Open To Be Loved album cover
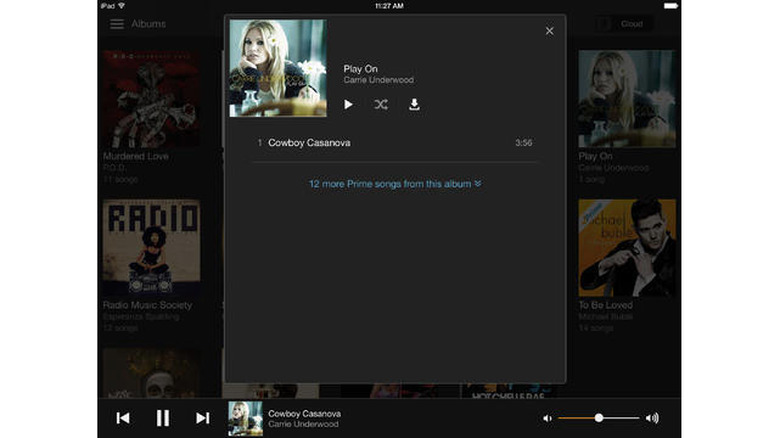The height and width of the screenshot is (438, 780). [x=627, y=248]
